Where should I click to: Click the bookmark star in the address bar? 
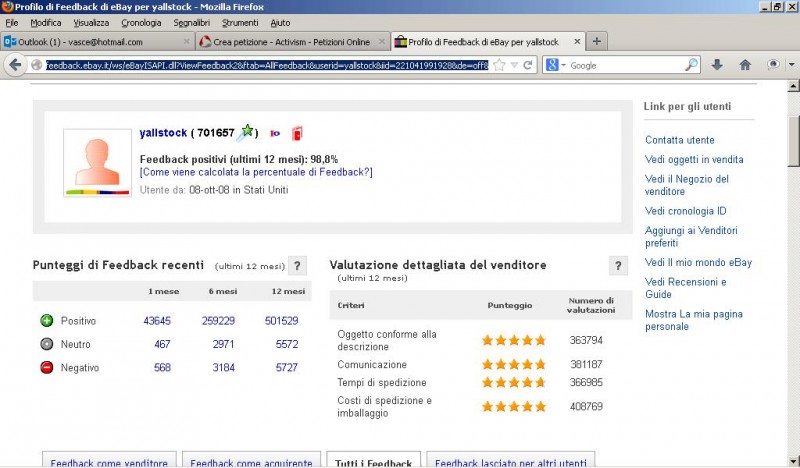click(499, 65)
